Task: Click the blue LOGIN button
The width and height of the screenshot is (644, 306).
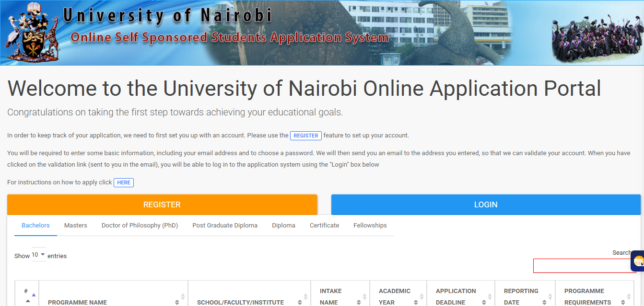Action: point(486,204)
